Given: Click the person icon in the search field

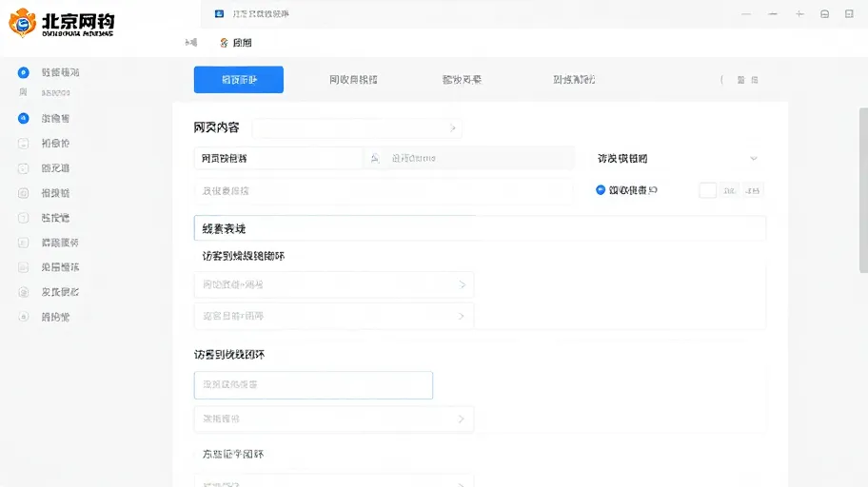Looking at the screenshot, I should pos(375,158).
